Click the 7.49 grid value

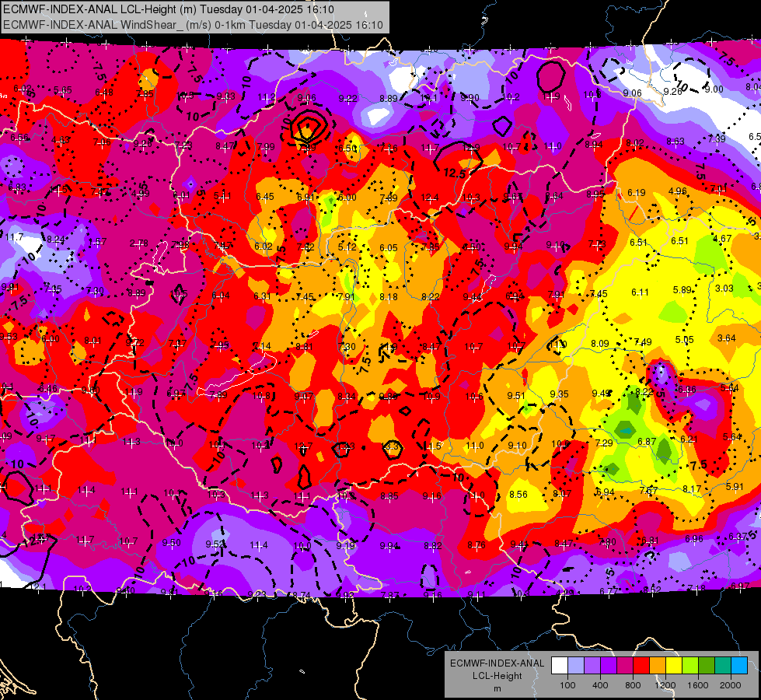point(643,342)
